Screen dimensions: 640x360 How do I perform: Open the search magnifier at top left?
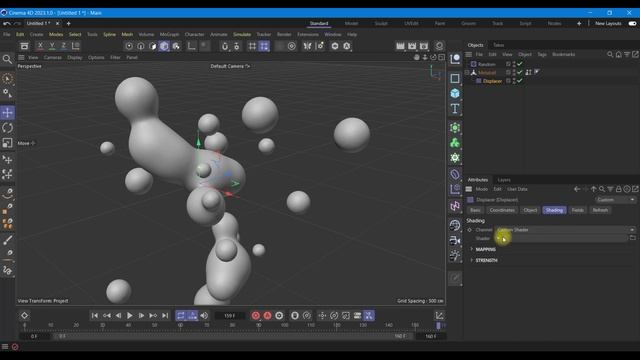(7, 60)
